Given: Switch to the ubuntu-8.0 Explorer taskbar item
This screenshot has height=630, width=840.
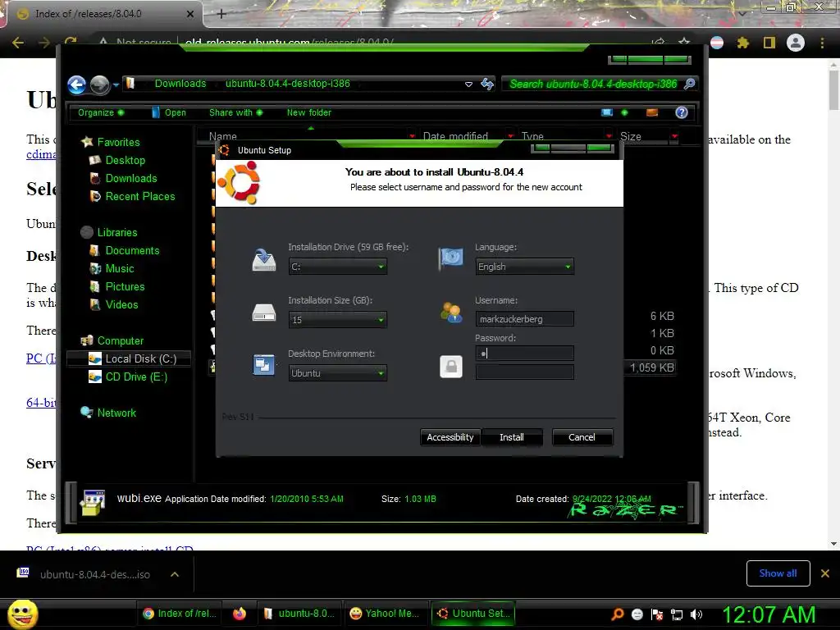Looking at the screenshot, I should click(x=299, y=614).
